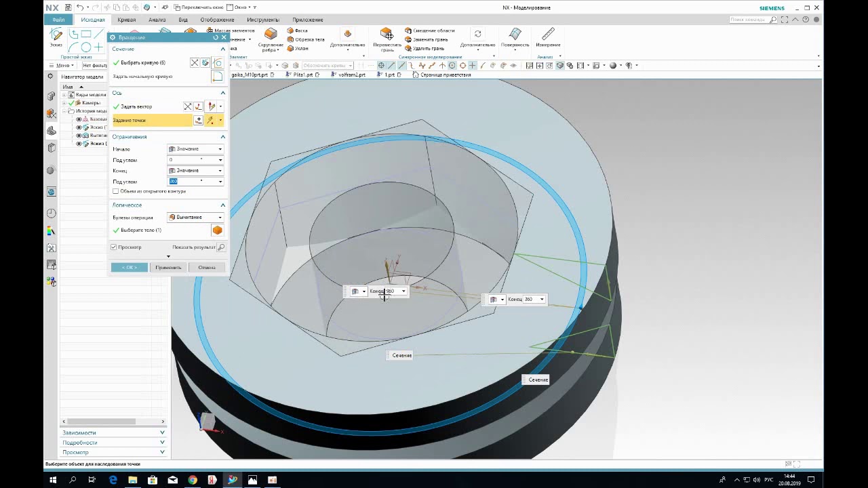Viewport: 868px width, 488px height.
Task: Click the Navigator settings gear icon
Action: pyautogui.click(x=50, y=77)
